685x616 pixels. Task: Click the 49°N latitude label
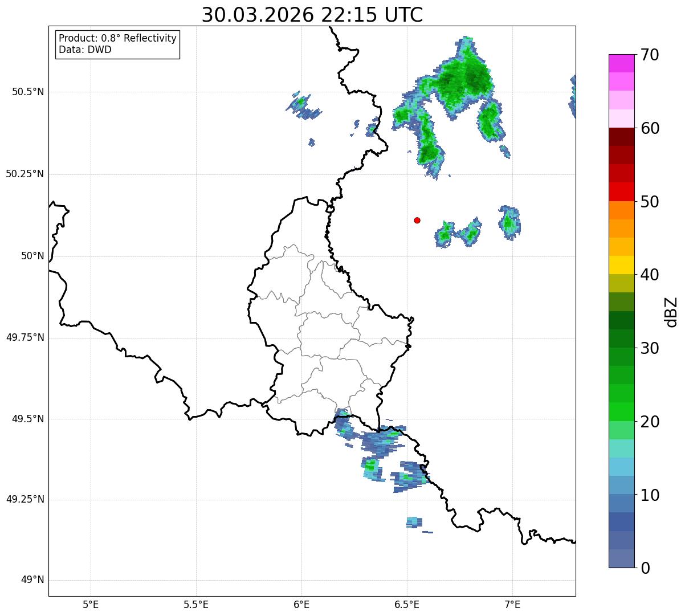pos(32,580)
